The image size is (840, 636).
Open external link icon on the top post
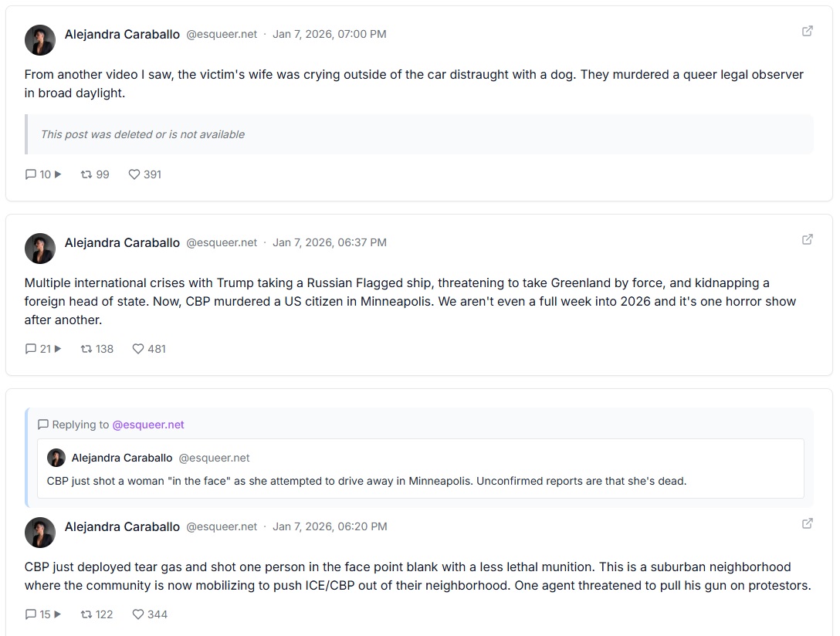807,31
